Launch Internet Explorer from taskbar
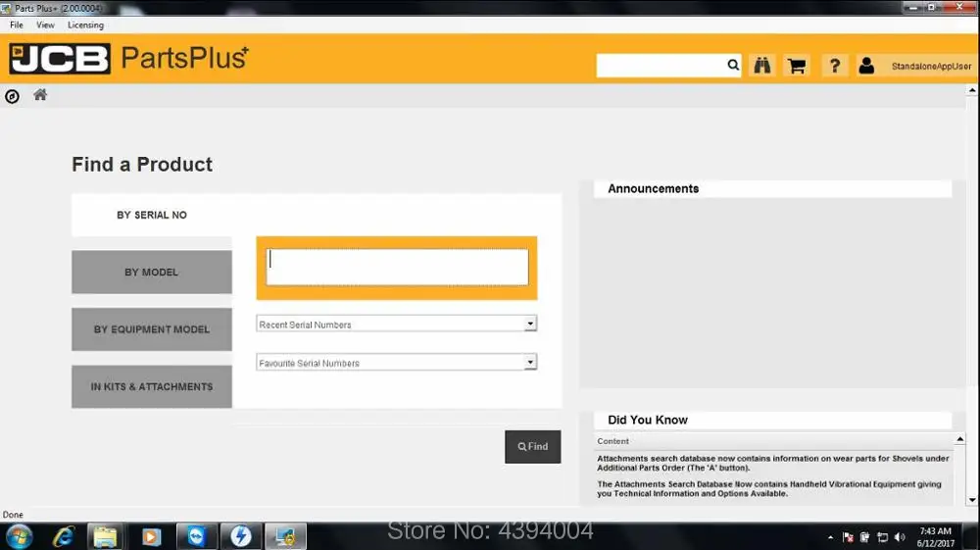 [64, 536]
